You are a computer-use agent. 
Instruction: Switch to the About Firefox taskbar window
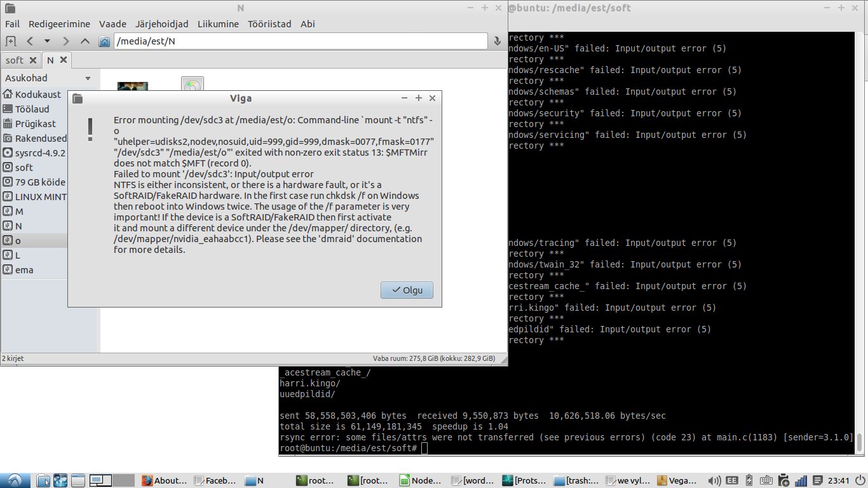(x=165, y=480)
